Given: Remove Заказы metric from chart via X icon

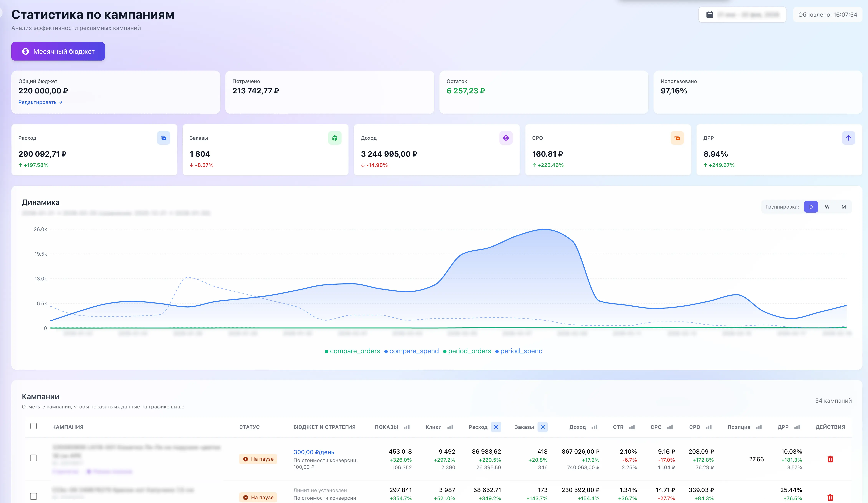Looking at the screenshot, I should 543,427.
